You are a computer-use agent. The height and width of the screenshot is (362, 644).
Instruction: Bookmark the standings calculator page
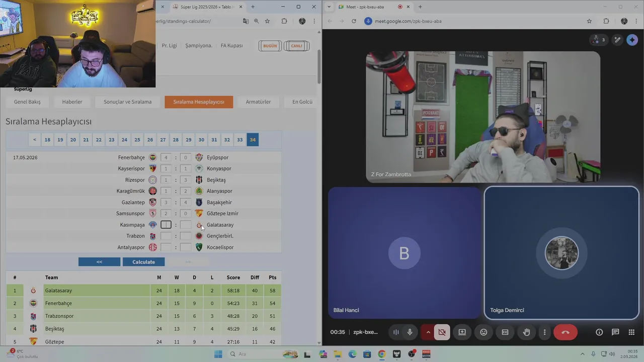[267, 21]
